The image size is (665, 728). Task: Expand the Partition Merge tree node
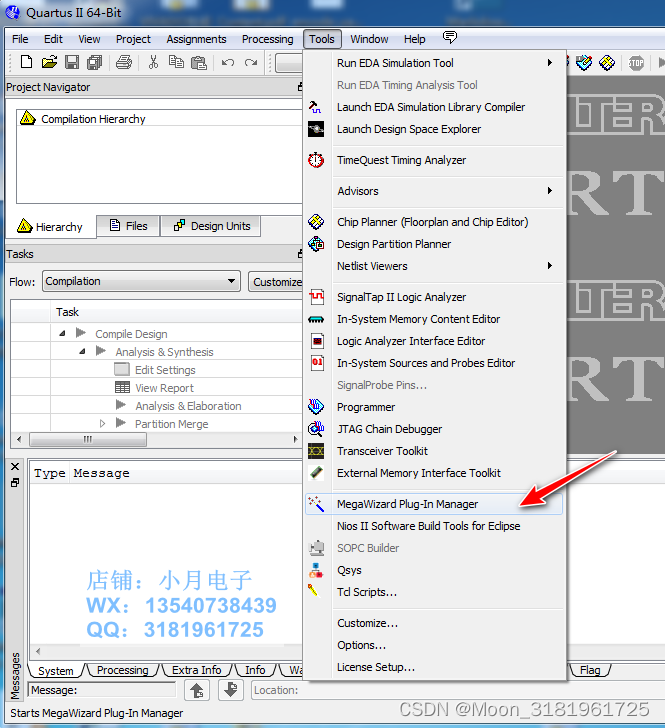102,423
